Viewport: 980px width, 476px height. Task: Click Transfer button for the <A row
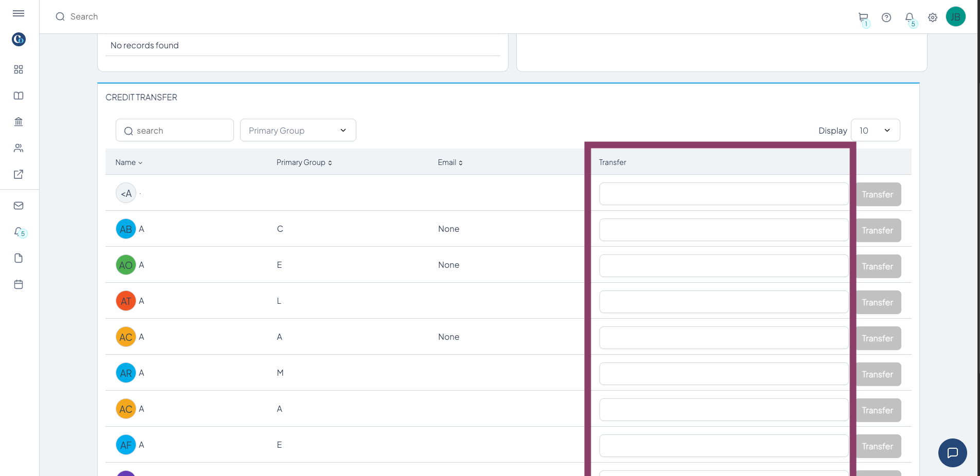(x=878, y=194)
